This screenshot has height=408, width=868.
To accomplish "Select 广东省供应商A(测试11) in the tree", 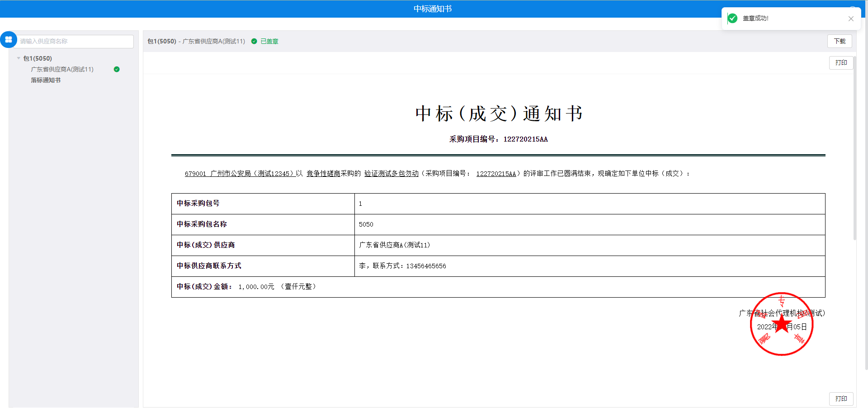I will [62, 69].
